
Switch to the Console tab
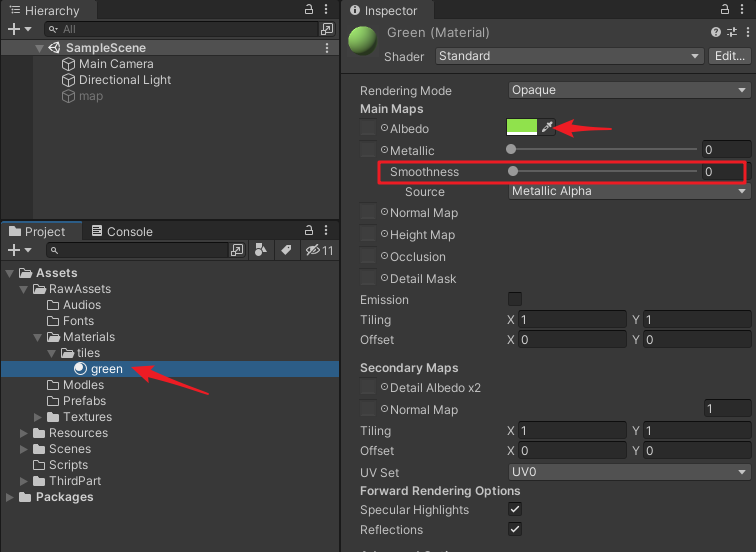[x=122, y=231]
